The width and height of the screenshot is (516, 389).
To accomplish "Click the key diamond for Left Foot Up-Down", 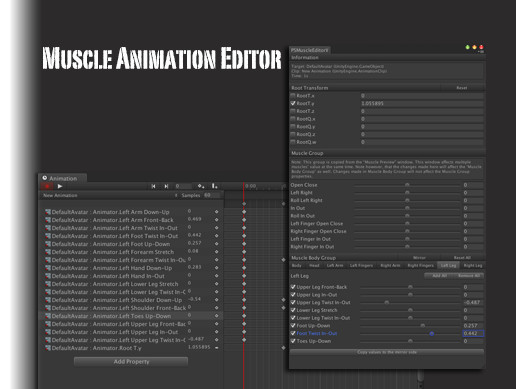I will (x=217, y=244).
